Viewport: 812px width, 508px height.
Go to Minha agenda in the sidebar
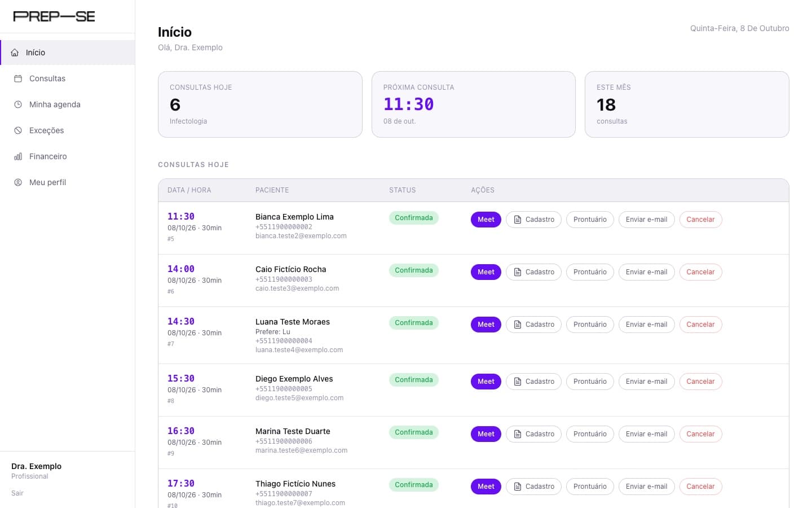pos(68,104)
